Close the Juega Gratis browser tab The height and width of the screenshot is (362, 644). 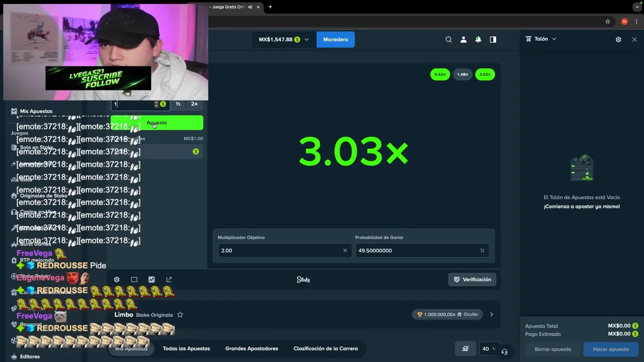click(259, 7)
